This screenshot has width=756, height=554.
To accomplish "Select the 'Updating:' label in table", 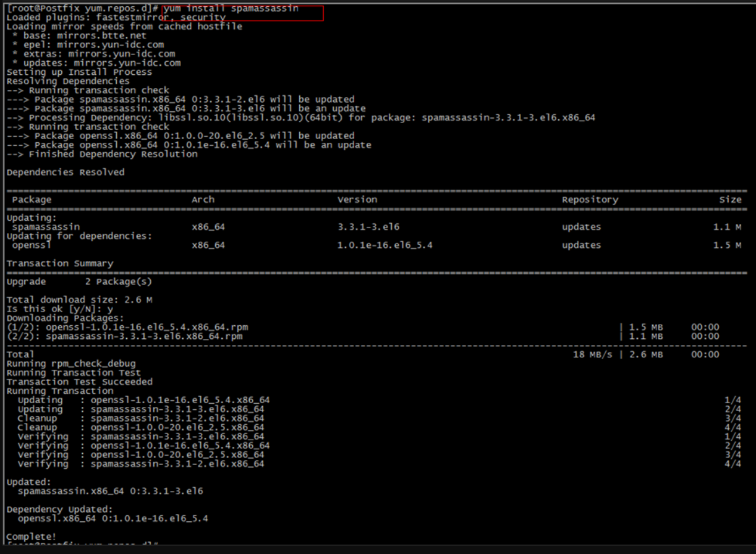I will pos(32,218).
